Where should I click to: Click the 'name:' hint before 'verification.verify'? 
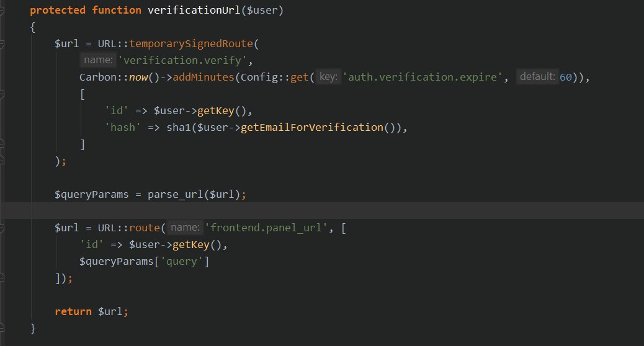98,60
